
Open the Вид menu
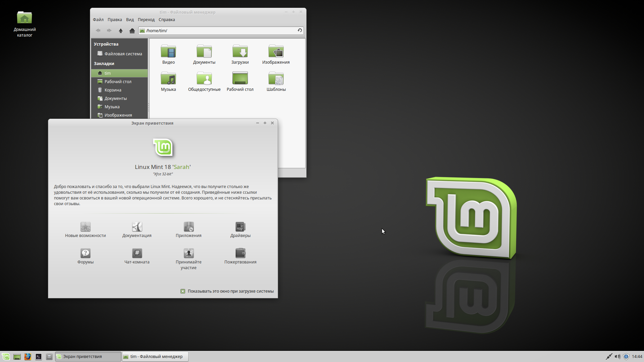click(x=130, y=20)
